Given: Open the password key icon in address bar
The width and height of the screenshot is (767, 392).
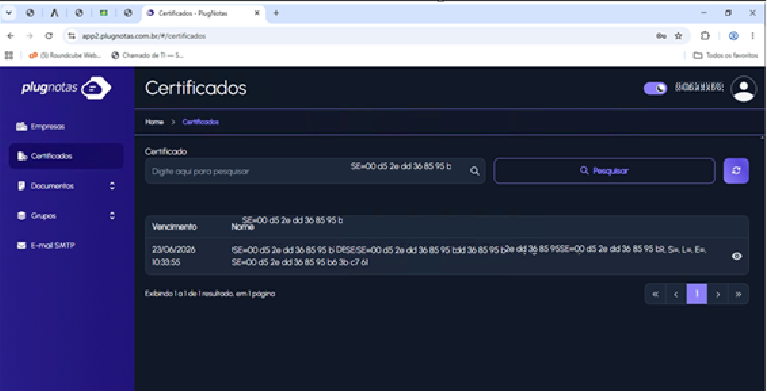Looking at the screenshot, I should coord(661,36).
